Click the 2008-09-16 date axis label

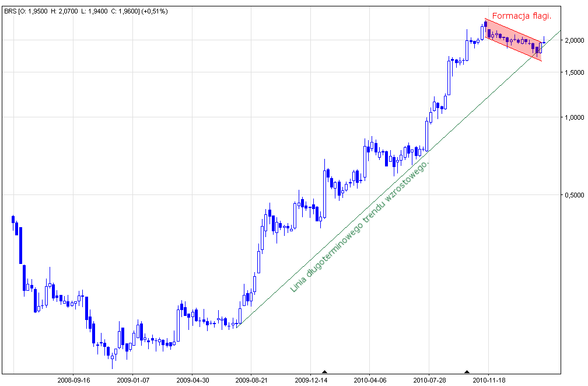coord(73,380)
